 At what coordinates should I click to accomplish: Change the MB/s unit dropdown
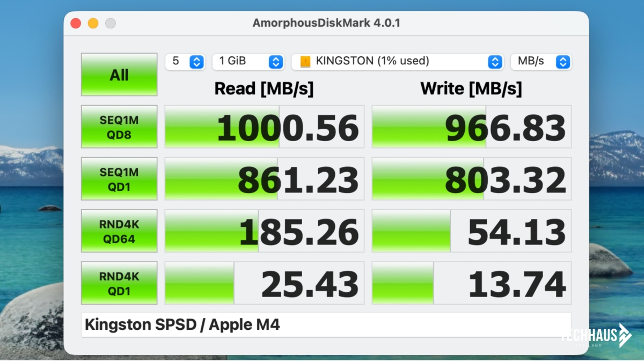[540, 62]
